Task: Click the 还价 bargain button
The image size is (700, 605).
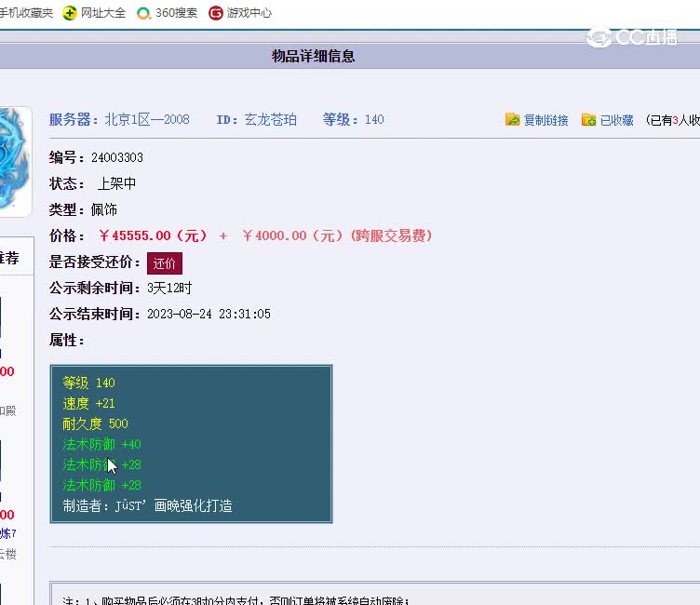Action: click(x=165, y=263)
